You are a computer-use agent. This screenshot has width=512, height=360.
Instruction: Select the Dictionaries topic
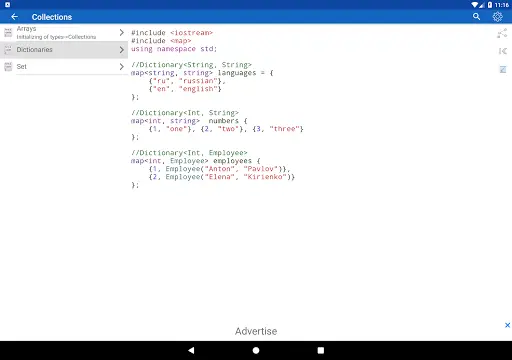point(64,50)
